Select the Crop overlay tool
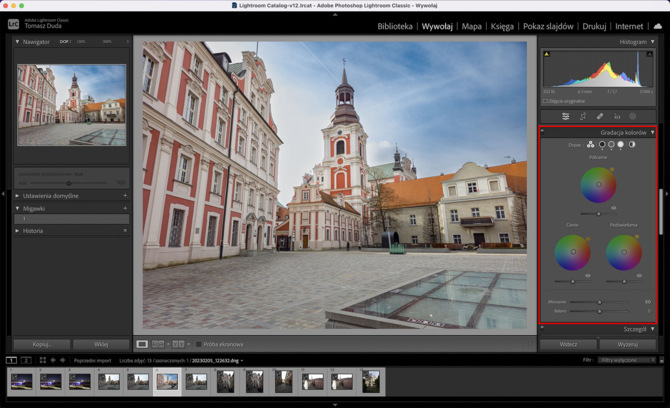Viewport: 670px width, 408px height. [x=583, y=116]
